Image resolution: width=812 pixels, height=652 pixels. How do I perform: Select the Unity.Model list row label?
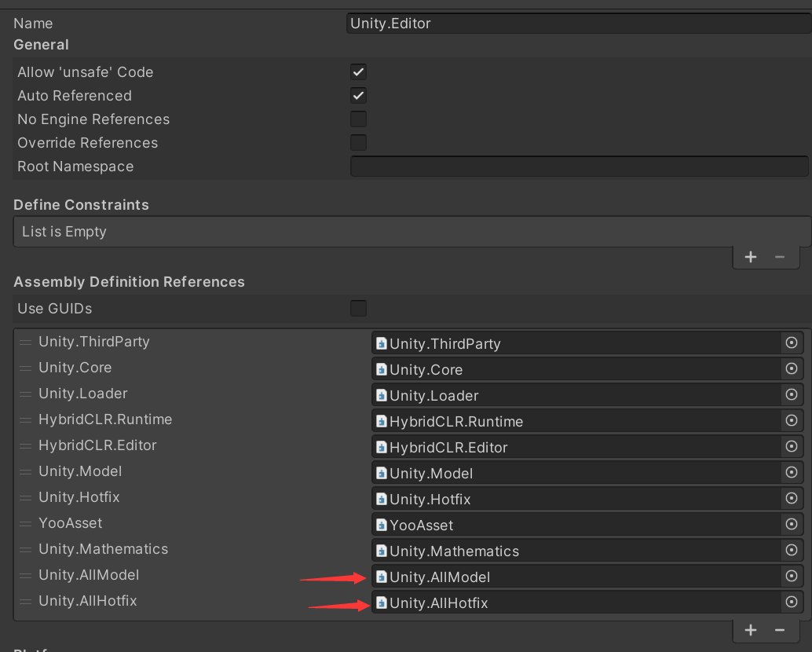pyautogui.click(x=80, y=471)
